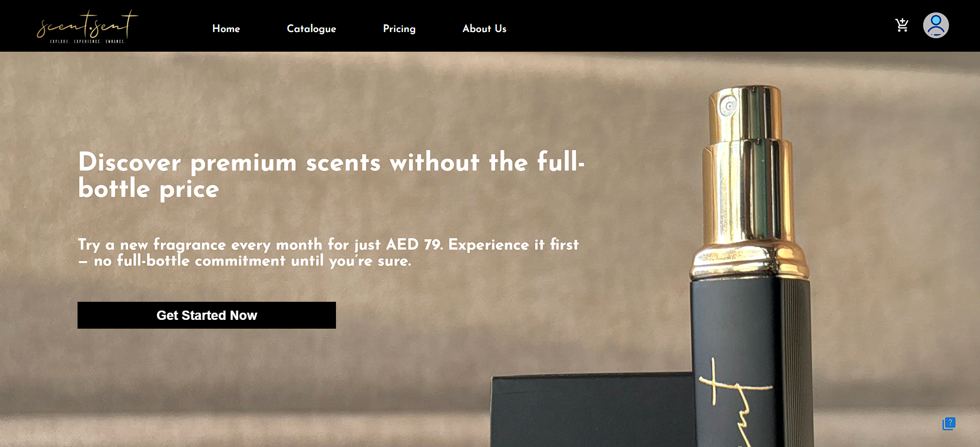Click the spray nozzle hole on the atomizer
This screenshot has width=980, height=447.
pyautogui.click(x=729, y=106)
